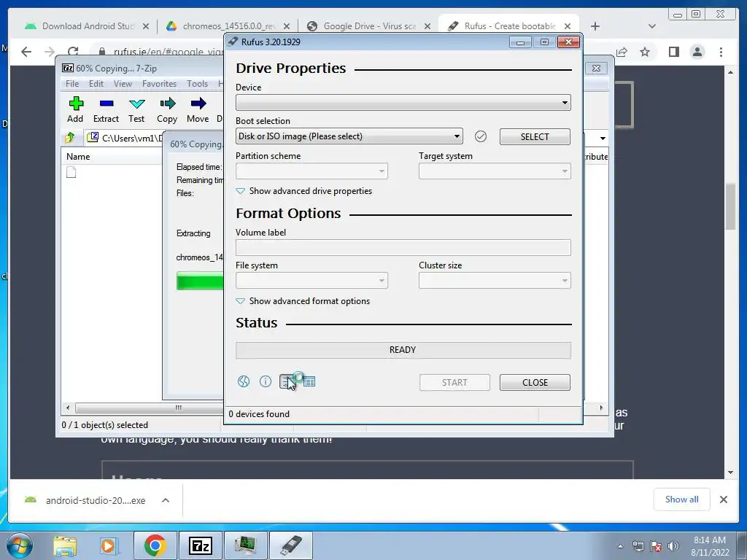Open Rufus About info icon
The height and width of the screenshot is (560, 747).
click(x=266, y=381)
